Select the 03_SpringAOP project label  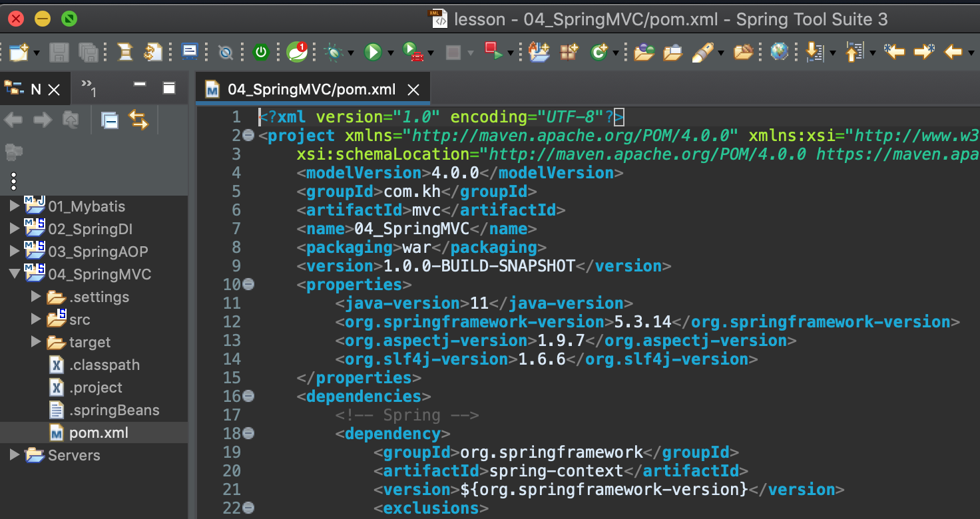(x=98, y=252)
